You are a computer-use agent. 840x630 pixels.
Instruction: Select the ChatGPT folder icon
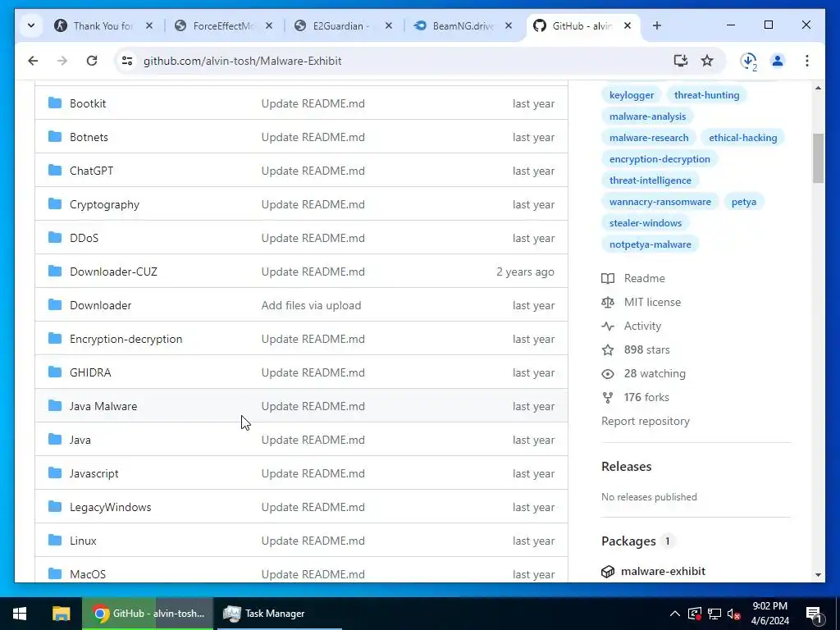tap(55, 171)
